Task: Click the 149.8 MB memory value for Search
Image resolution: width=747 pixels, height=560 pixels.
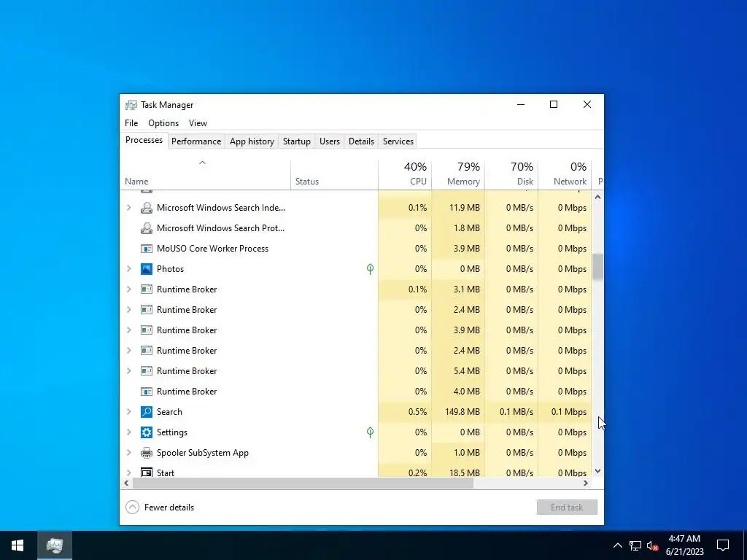Action: [x=462, y=412]
